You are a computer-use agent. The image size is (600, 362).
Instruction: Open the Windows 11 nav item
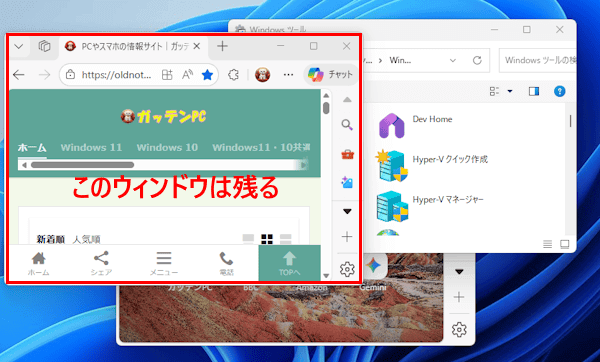[x=91, y=148]
